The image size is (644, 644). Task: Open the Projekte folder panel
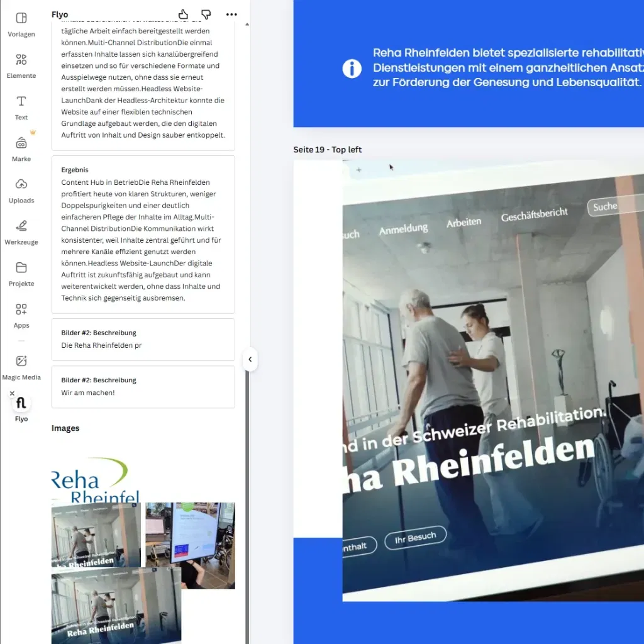pyautogui.click(x=21, y=274)
